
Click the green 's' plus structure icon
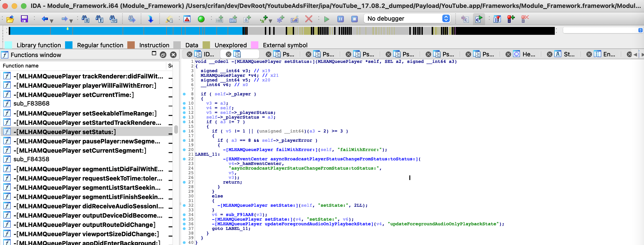click(264, 19)
